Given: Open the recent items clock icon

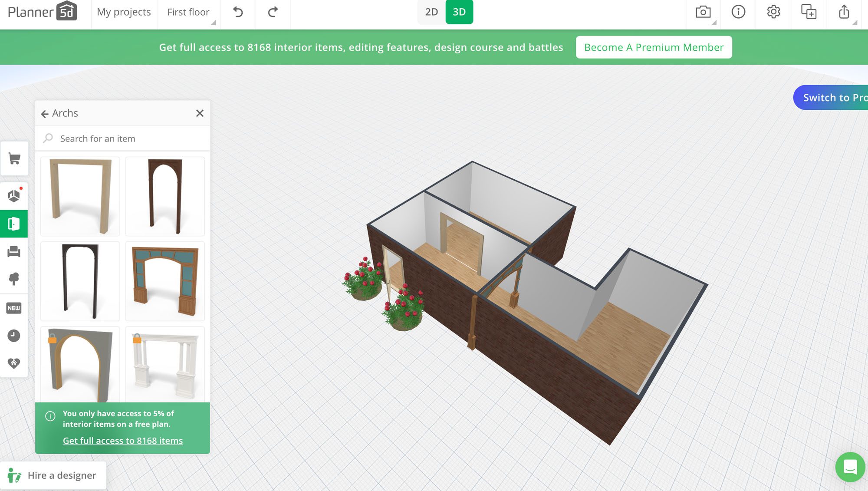Looking at the screenshot, I should coord(14,336).
